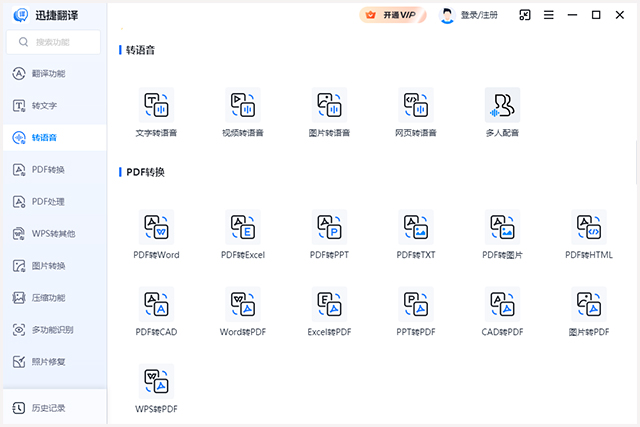Image resolution: width=640 pixels, height=427 pixels.
Task: Minimize the application window
Action: (572, 15)
